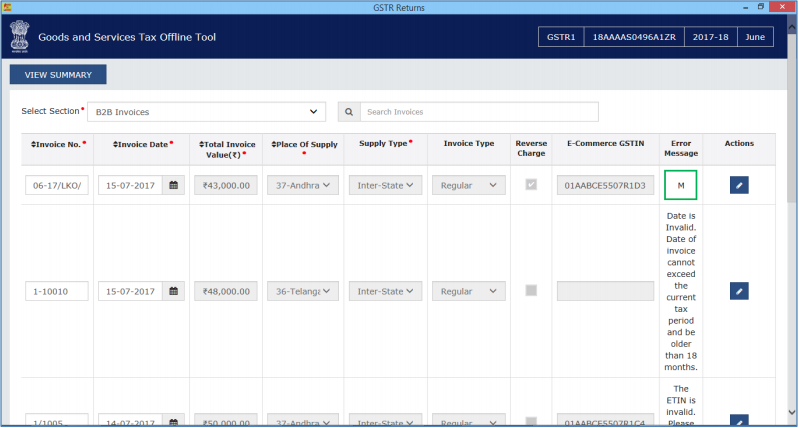799x428 pixels.
Task: Open calendar for invoice 1-10010 date
Action: pos(174,291)
